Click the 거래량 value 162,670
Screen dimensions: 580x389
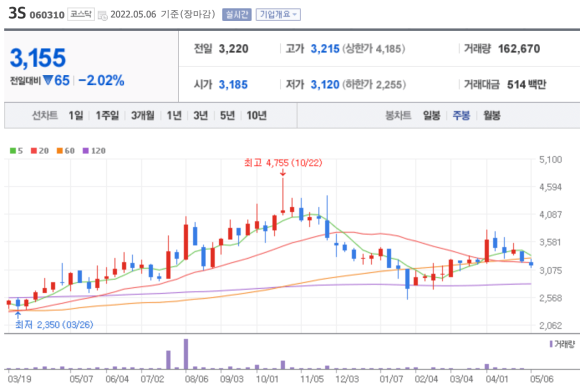coord(519,48)
